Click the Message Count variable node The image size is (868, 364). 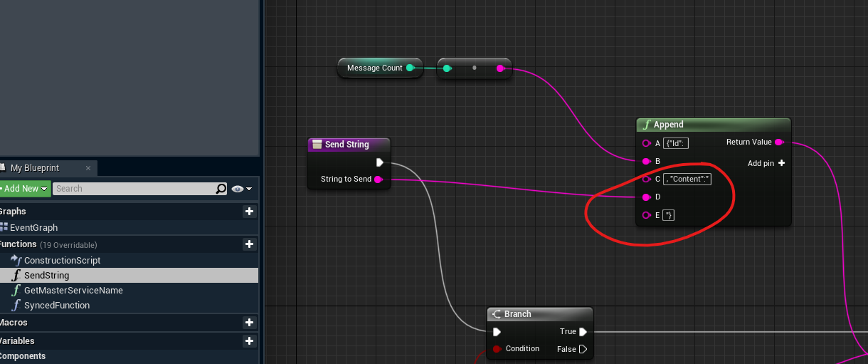click(375, 68)
